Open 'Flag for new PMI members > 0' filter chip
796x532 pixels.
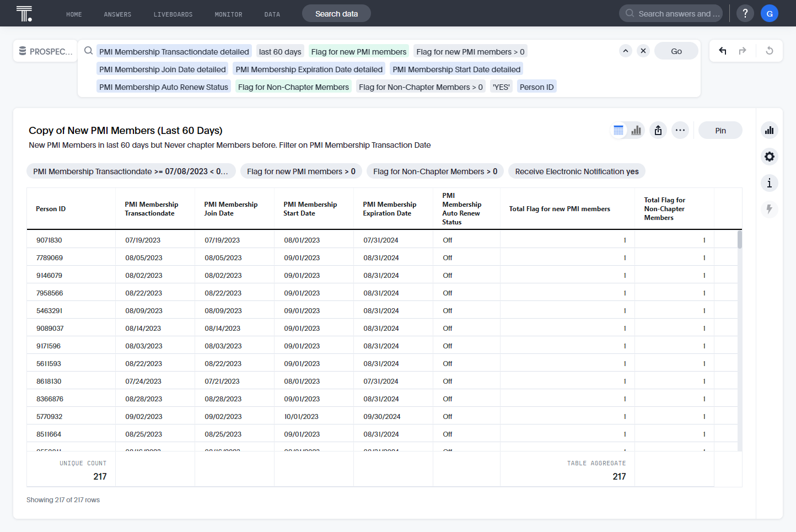coord(301,171)
